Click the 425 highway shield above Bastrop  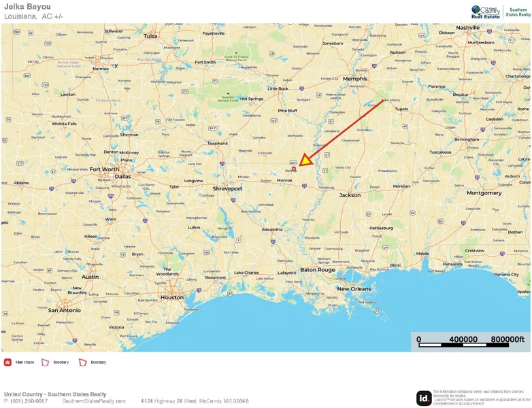(293, 163)
